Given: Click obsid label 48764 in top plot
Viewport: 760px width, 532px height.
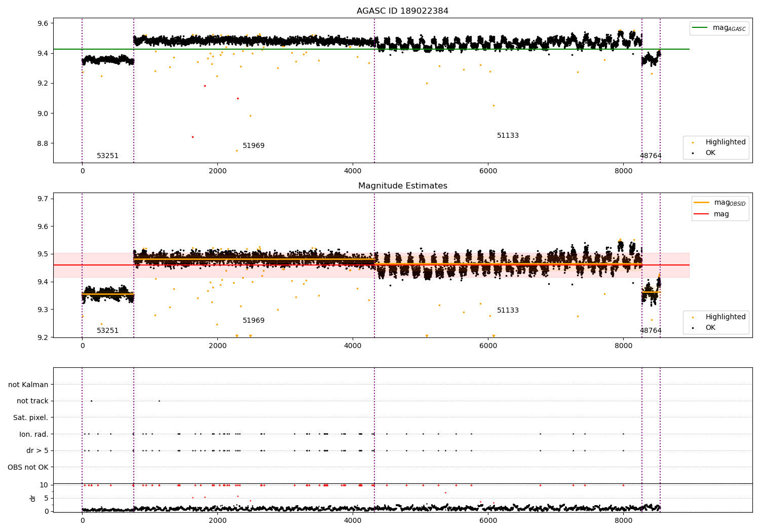Looking at the screenshot, I should point(651,156).
